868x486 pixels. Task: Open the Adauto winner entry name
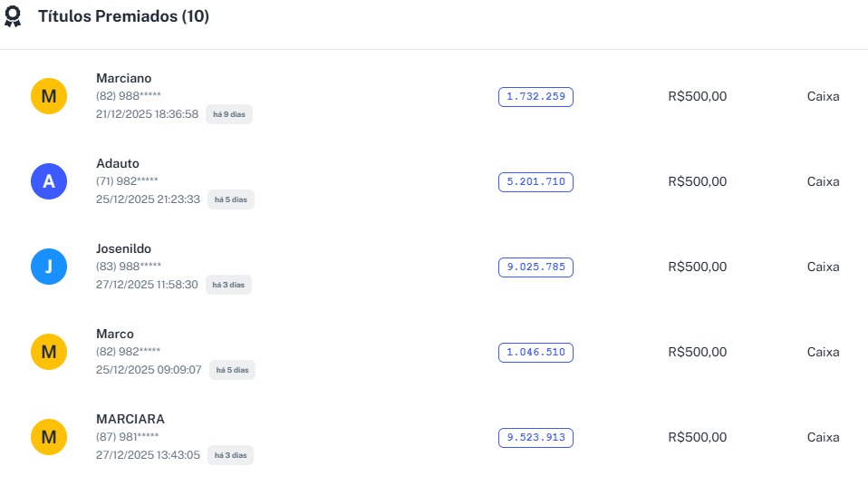pyautogui.click(x=118, y=163)
